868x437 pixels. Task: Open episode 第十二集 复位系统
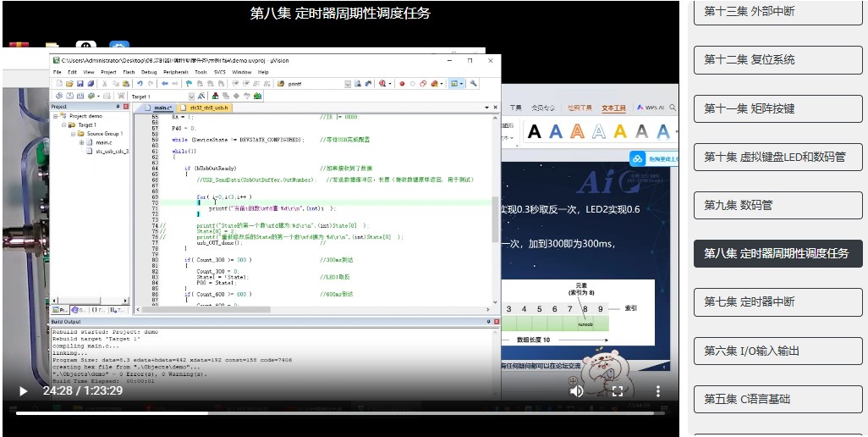[x=777, y=60]
